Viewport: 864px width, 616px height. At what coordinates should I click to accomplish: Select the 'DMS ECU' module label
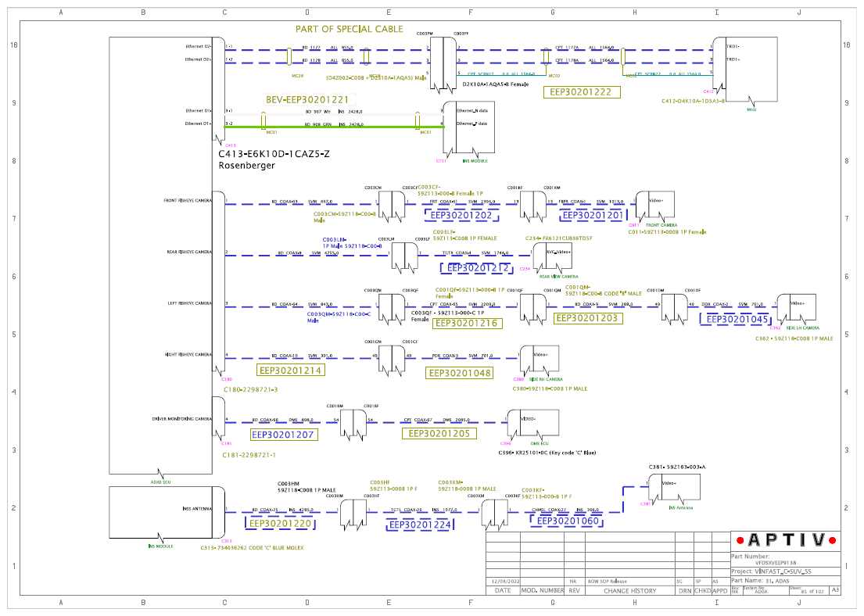point(540,443)
